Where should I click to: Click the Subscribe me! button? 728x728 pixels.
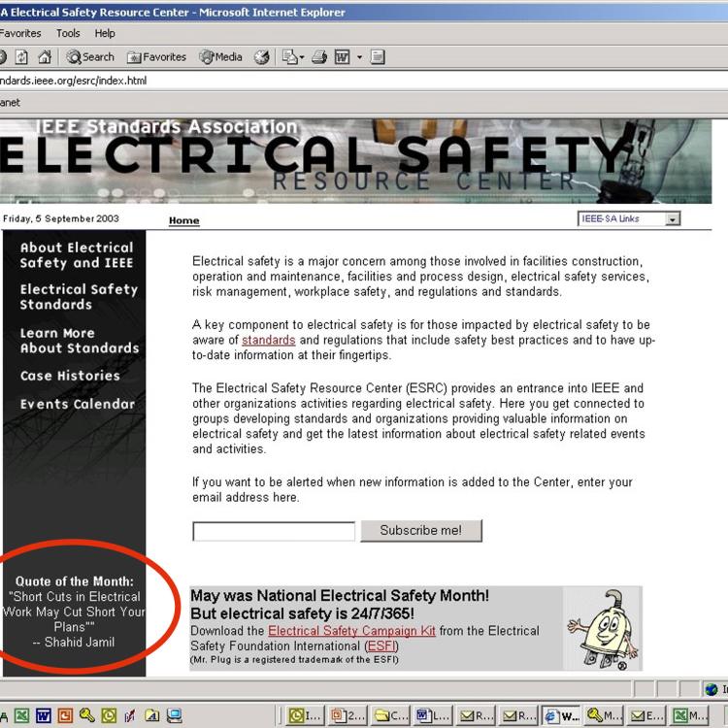click(x=420, y=531)
